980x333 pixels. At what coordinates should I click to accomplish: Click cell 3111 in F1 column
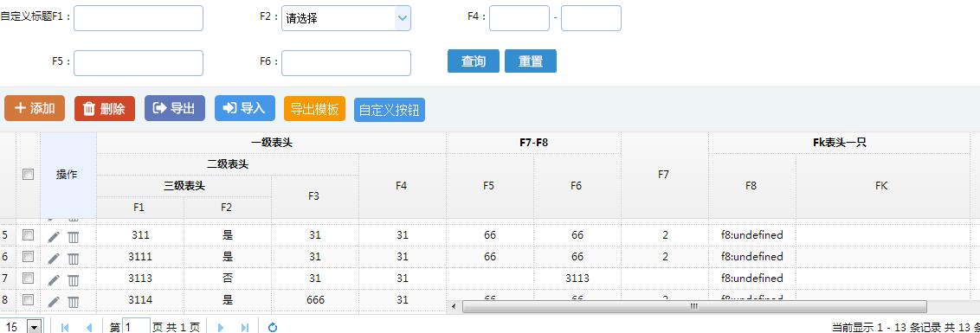coord(140,257)
